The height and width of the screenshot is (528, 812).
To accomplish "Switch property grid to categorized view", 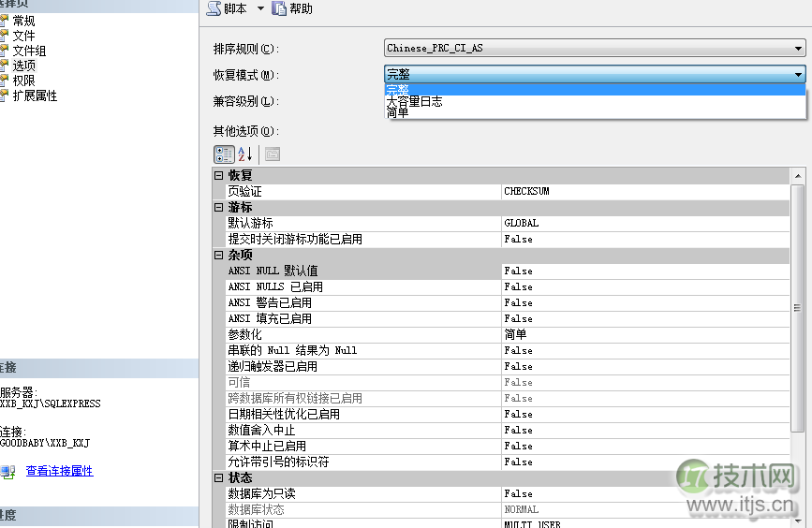I will tap(224, 154).
